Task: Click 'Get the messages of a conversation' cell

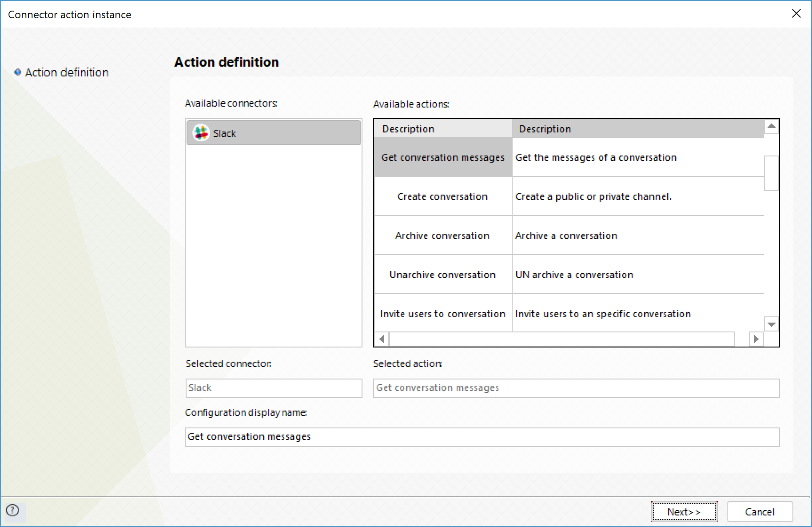Action: [638, 157]
